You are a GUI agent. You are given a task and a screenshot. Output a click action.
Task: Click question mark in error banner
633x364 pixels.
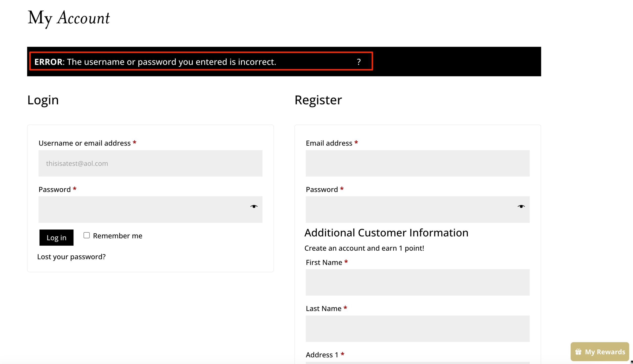(359, 62)
